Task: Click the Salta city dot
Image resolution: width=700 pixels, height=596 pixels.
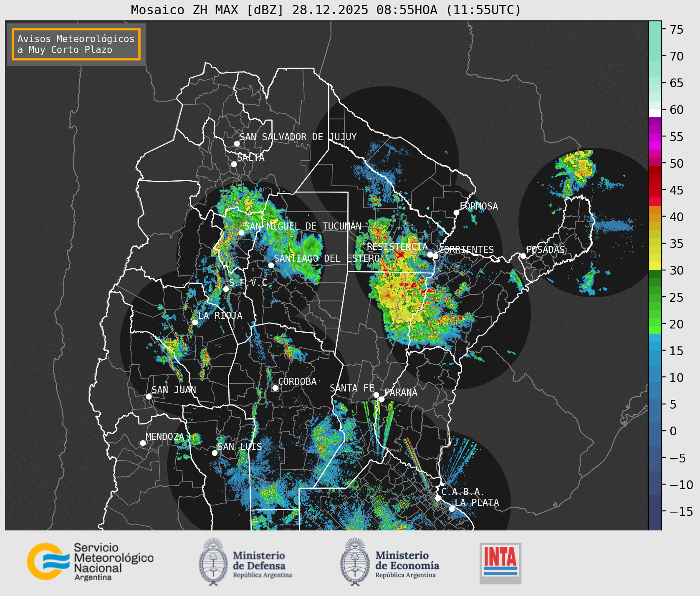Action: tap(234, 164)
